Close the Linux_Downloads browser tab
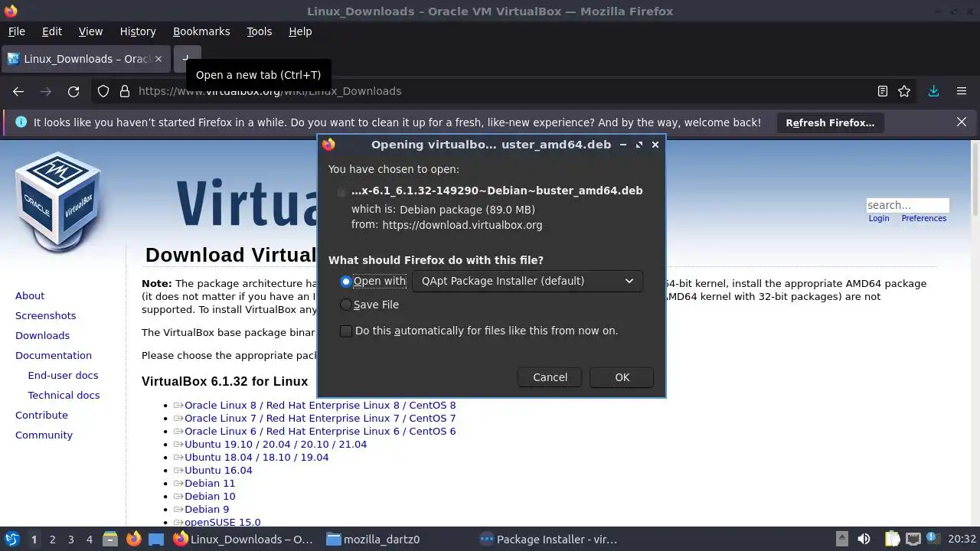 click(158, 59)
